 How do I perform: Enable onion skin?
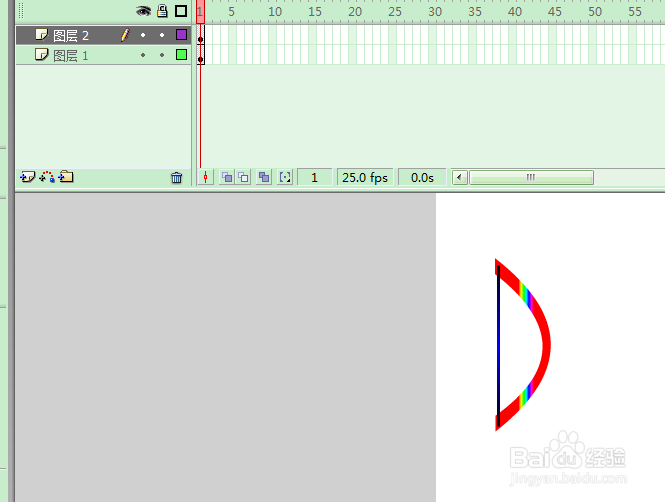pyautogui.click(x=227, y=177)
